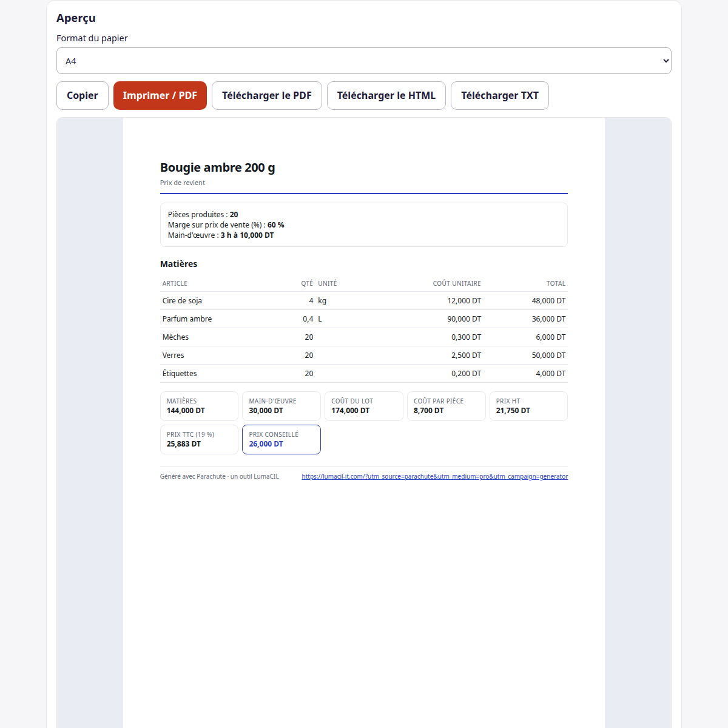Click the "Coût unitaire" column header
The width and height of the screenshot is (728, 728).
457,283
